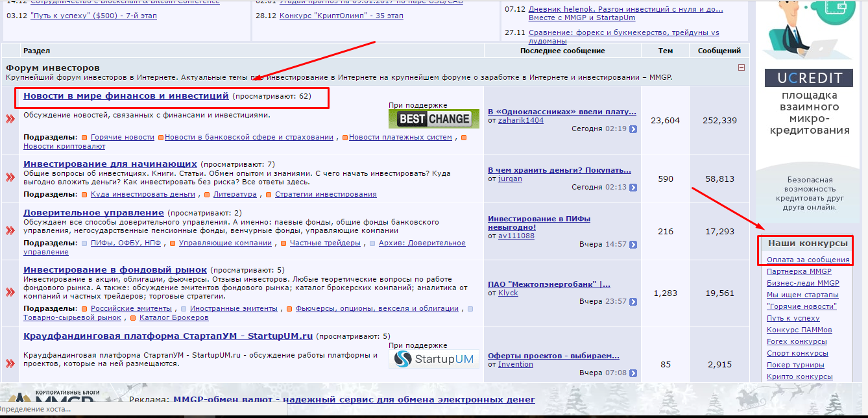Screen dimensions: 868x418
Task: Open Иностранные эмитенты subforum
Action: click(234, 309)
